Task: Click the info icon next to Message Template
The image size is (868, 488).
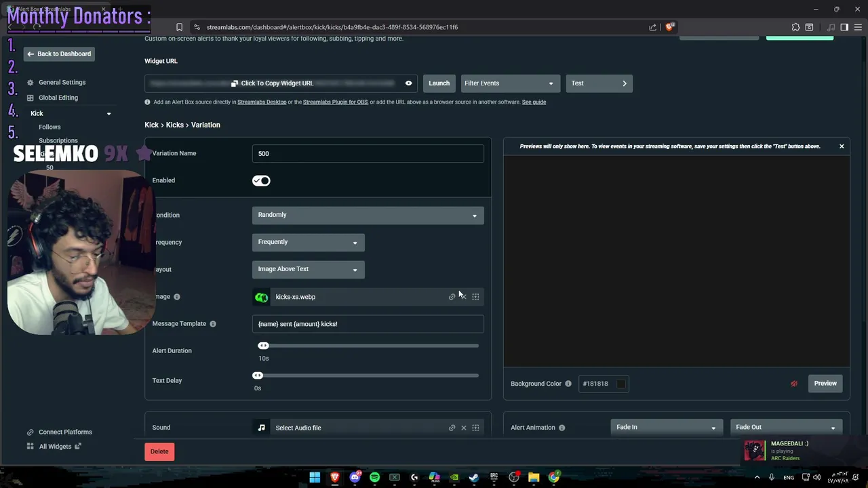Action: [213, 324]
